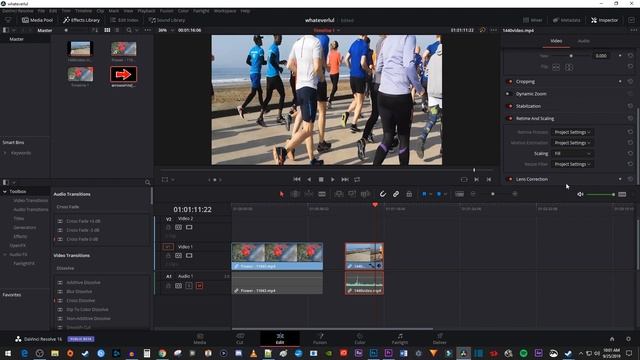Click the Flip horizontal icon
Viewport: 640px width, 360px height.
[556, 67]
